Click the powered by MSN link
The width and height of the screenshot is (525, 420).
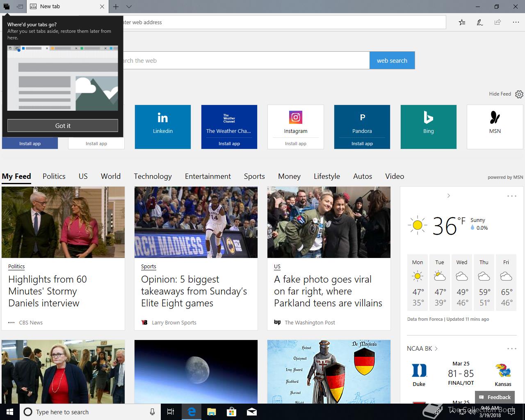coord(505,177)
